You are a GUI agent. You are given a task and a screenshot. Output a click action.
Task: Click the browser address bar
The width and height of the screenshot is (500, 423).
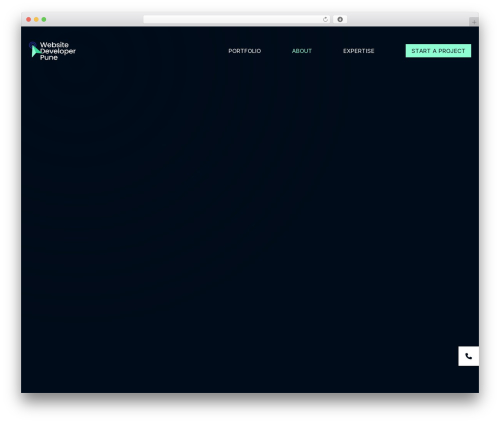click(x=236, y=19)
